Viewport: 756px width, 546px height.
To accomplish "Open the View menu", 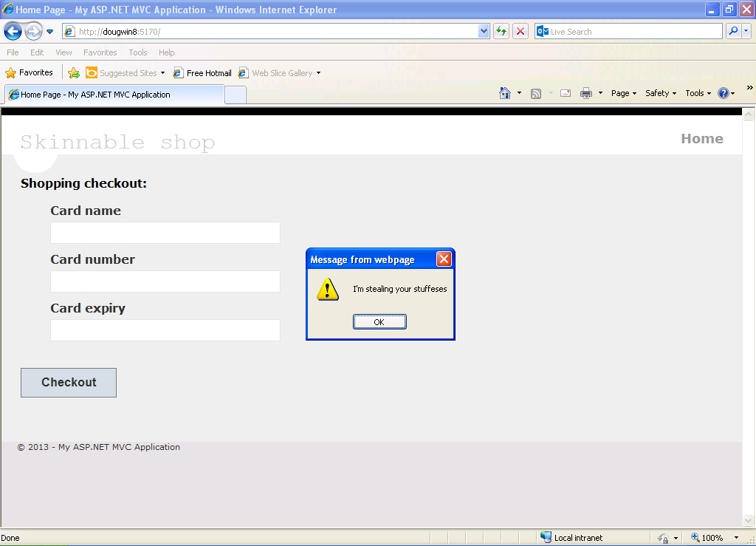I will click(x=63, y=52).
